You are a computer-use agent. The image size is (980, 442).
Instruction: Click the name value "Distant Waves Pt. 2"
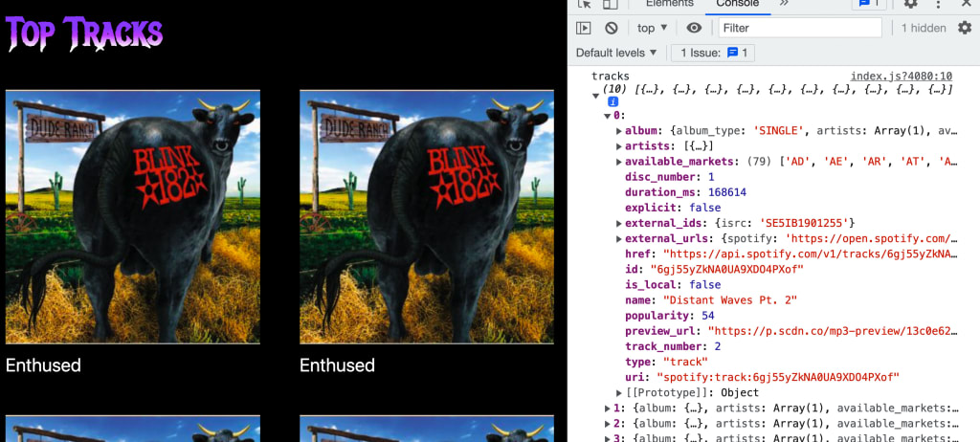[730, 300]
